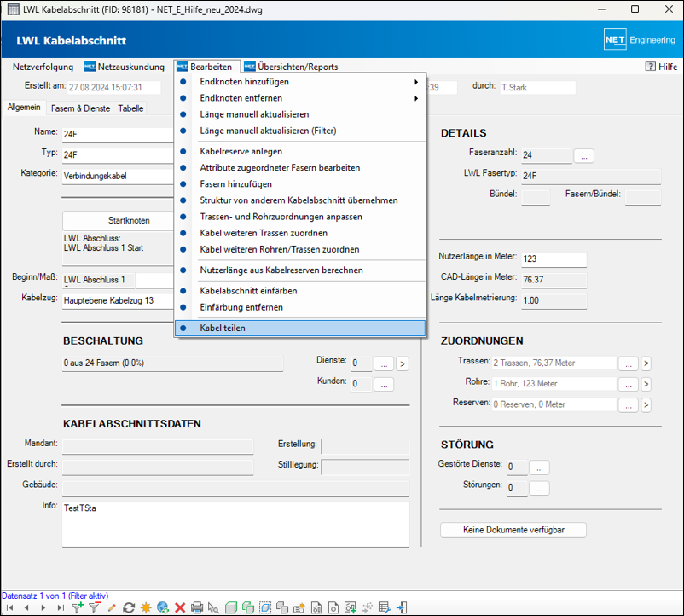684x616 pixels.
Task: Click the single green cube icon
Action: [x=231, y=607]
